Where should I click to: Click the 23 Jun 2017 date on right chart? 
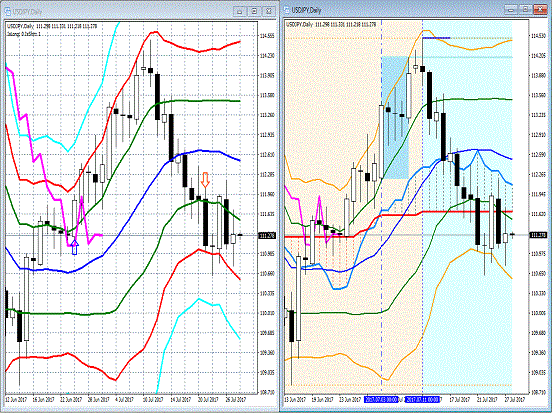click(350, 400)
